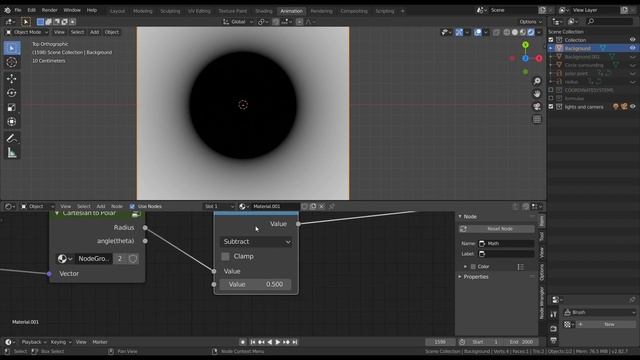Jump to the next keyframe
The height and width of the screenshot is (360, 640).
[286, 342]
